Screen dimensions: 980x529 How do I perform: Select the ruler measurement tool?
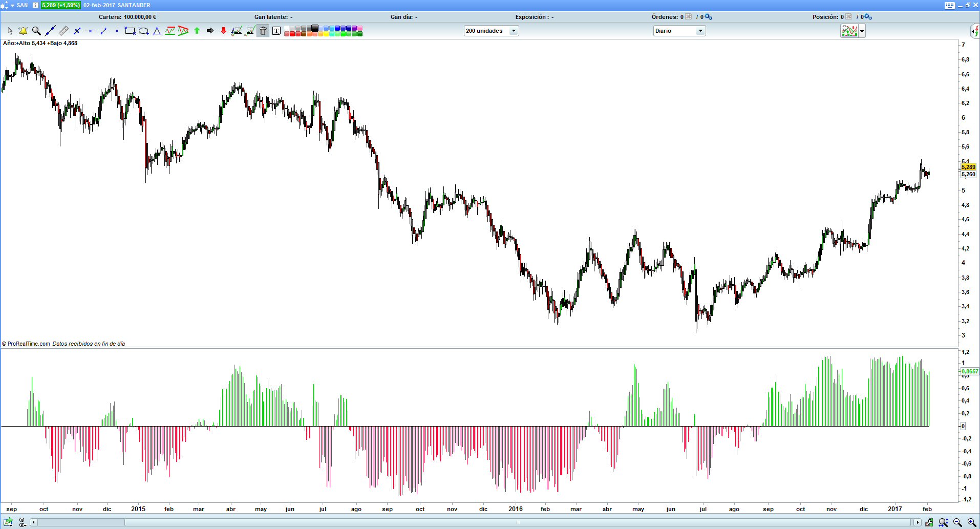click(x=63, y=31)
